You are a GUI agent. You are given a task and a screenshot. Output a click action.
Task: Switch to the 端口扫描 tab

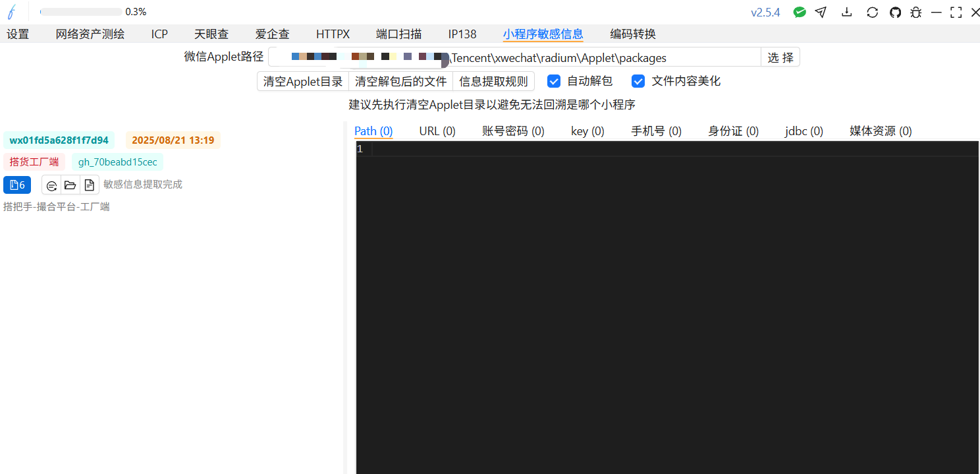point(398,34)
